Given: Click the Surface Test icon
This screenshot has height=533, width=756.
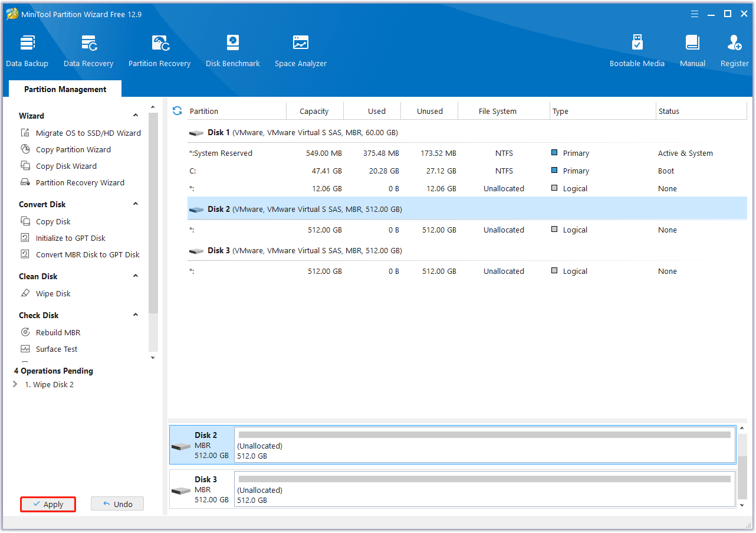Looking at the screenshot, I should click(25, 349).
